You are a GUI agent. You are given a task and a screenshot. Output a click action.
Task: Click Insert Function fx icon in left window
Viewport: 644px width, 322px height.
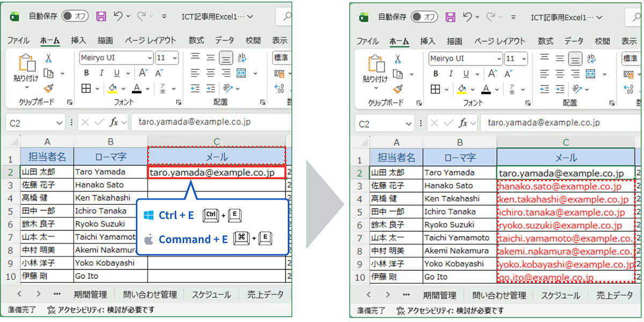(114, 122)
